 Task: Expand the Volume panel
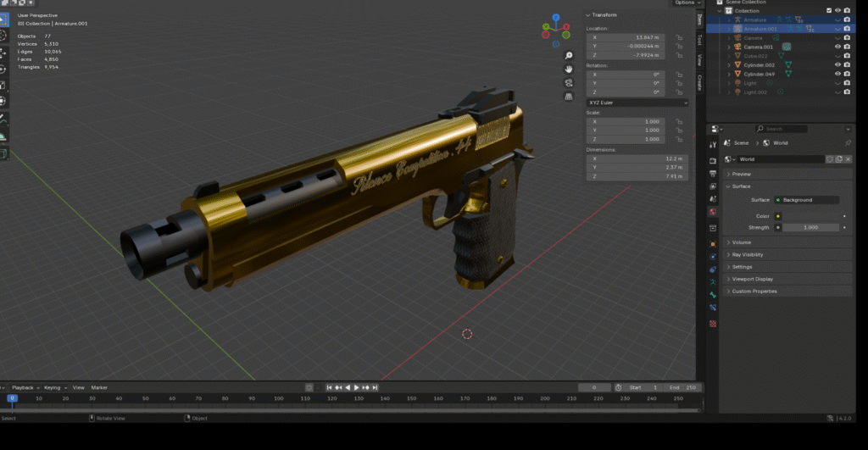[742, 242]
